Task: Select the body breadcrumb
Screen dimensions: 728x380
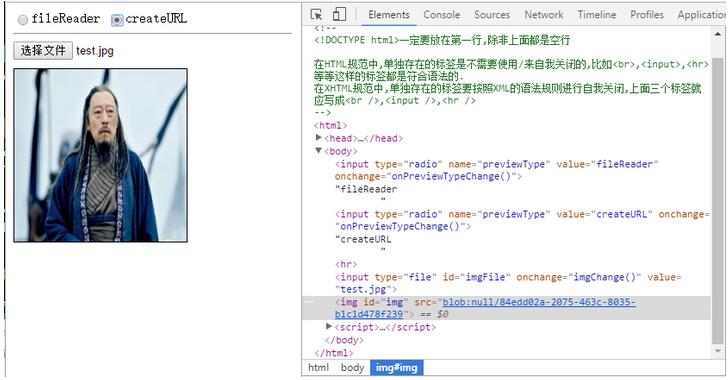Action: click(352, 367)
